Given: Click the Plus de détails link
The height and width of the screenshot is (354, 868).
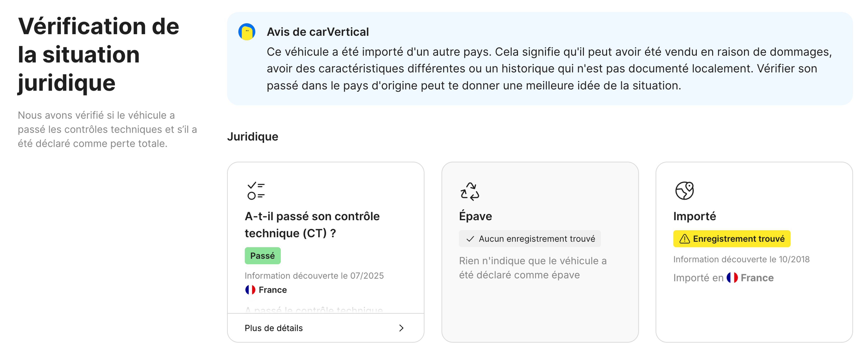Looking at the screenshot, I should [x=274, y=328].
